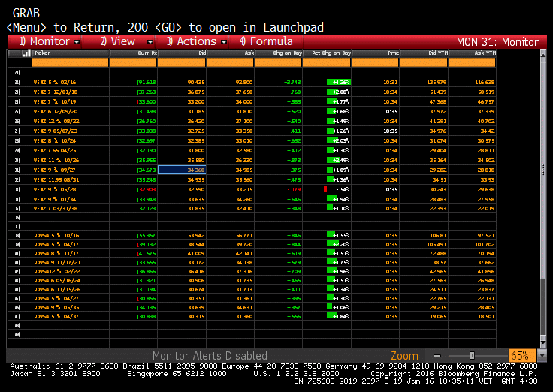Select the PDVSA 6 05/16/24 ticker
The image size is (553, 392).
[57, 281]
